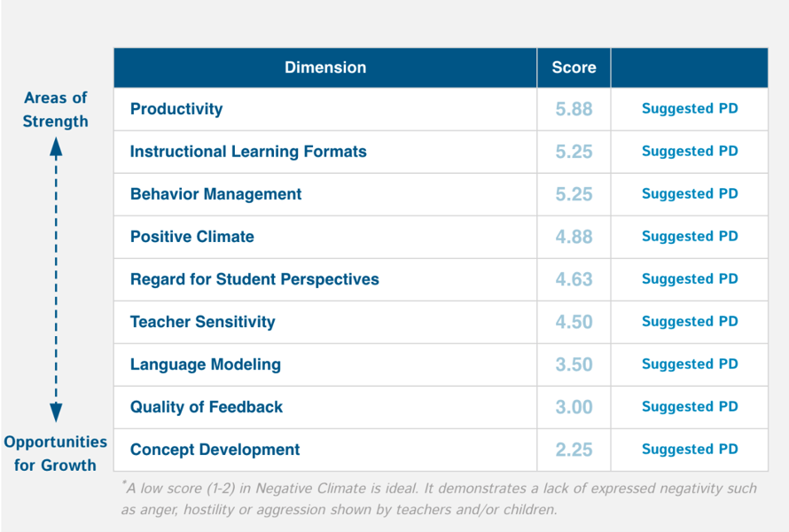Image resolution: width=789 pixels, height=532 pixels.
Task: Open Suggested PD for Teacher Sensitivity
Action: [690, 322]
